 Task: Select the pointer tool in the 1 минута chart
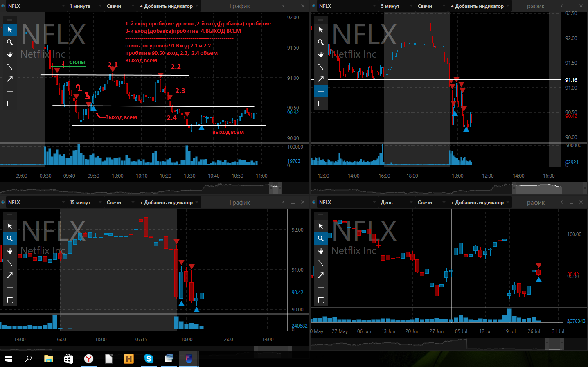pyautogui.click(x=10, y=30)
